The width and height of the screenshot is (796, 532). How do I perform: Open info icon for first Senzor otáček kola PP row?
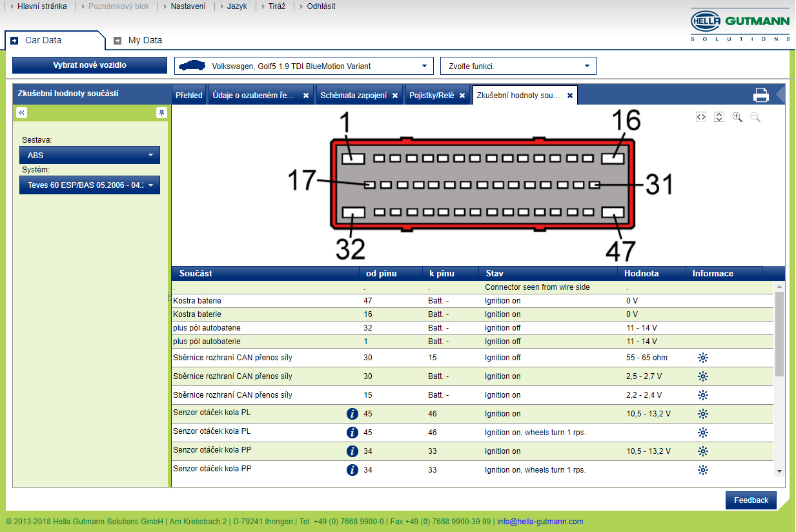(352, 451)
